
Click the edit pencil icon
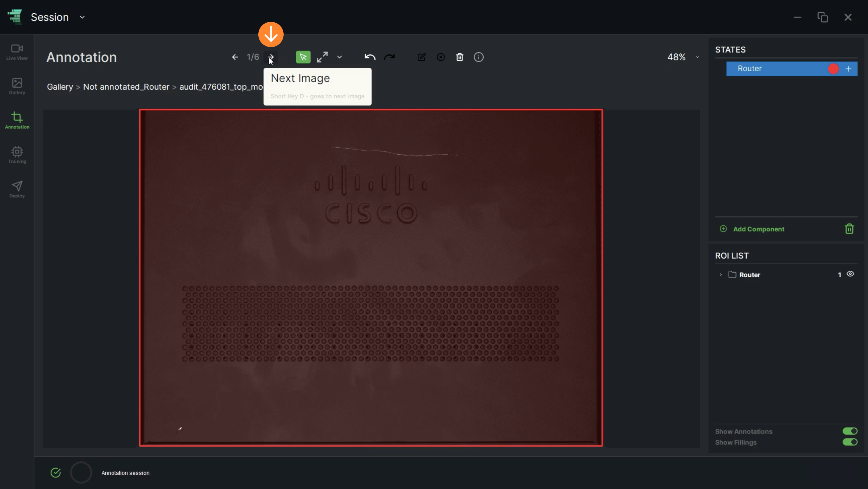(x=422, y=57)
